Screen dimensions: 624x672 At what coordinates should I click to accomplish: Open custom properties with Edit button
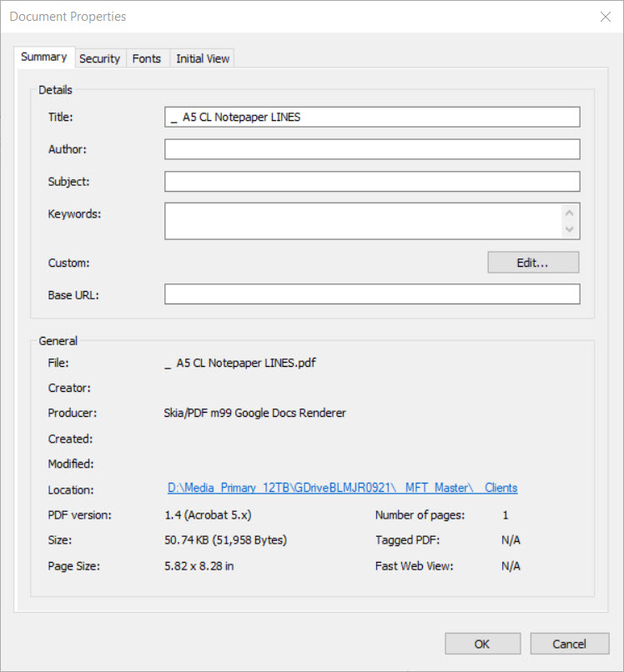tap(533, 263)
